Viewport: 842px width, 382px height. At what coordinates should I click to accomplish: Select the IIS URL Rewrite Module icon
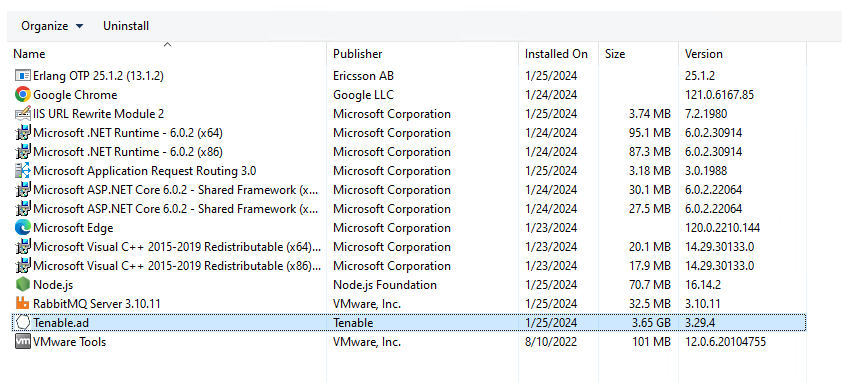point(23,114)
